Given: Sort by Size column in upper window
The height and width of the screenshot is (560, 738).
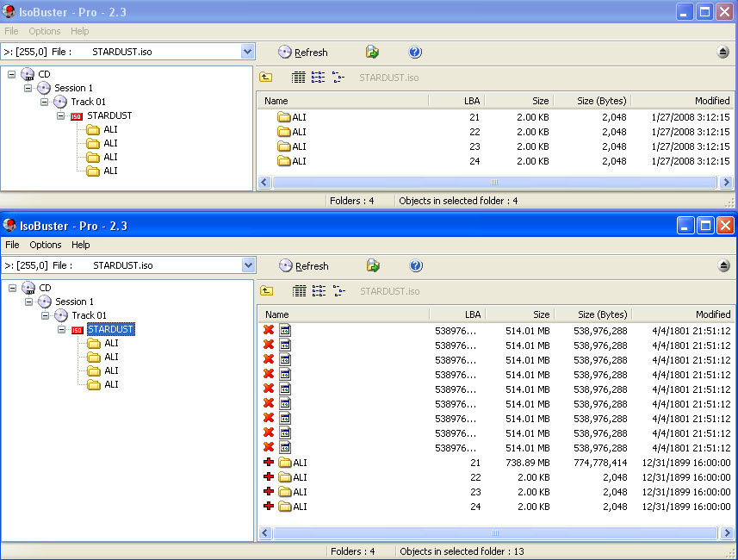Looking at the screenshot, I should click(x=519, y=101).
